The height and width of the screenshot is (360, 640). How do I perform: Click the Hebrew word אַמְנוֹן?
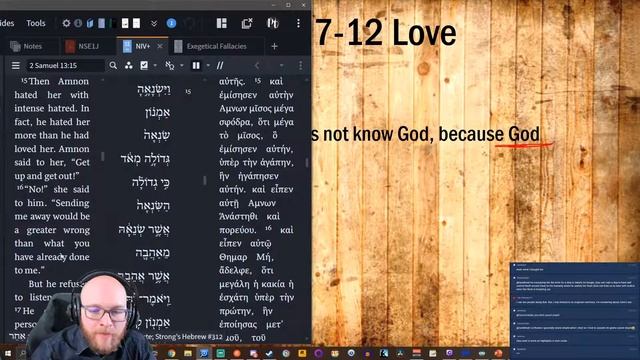point(158,112)
